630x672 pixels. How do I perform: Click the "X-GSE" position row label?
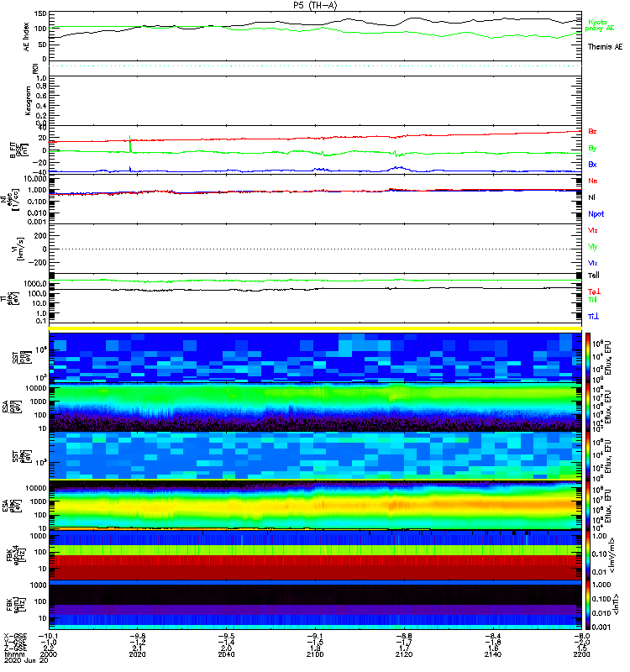pyautogui.click(x=15, y=636)
